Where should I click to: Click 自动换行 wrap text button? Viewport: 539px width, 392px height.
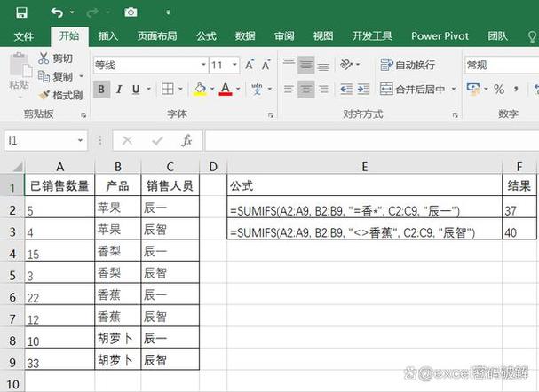tap(408, 65)
